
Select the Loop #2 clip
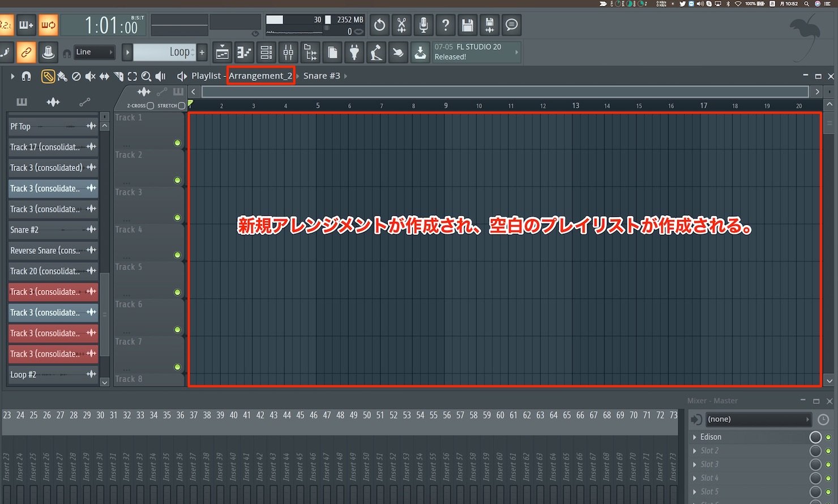tap(53, 374)
